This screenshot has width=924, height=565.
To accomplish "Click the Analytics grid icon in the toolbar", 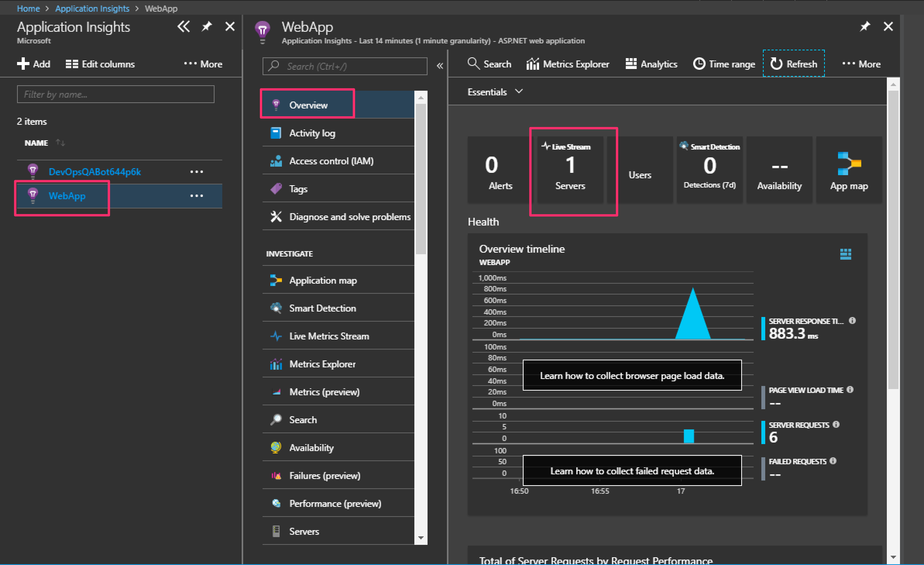I will (x=631, y=64).
